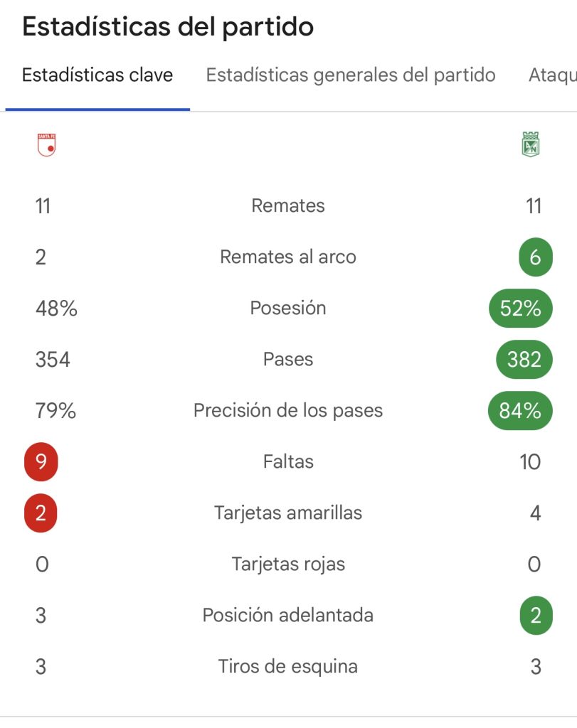
Task: Tap the green 382 passes badge
Action: (x=524, y=359)
